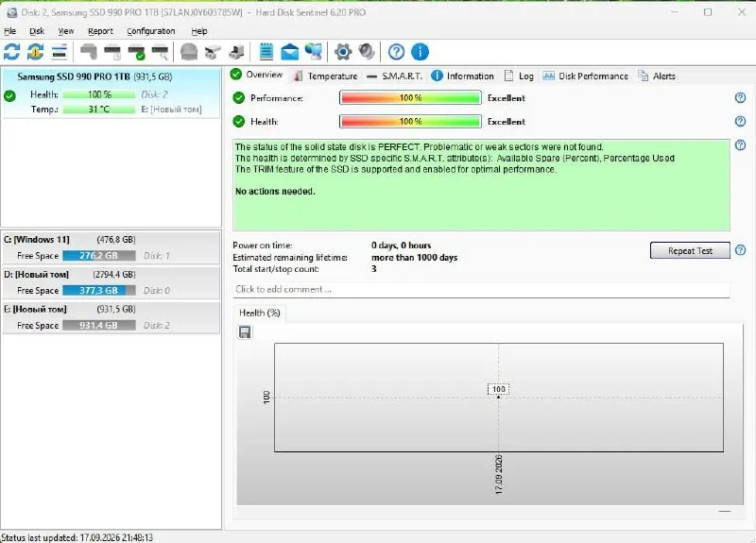Click the 931,4 GB free space bar
The image size is (756, 543).
coord(99,325)
